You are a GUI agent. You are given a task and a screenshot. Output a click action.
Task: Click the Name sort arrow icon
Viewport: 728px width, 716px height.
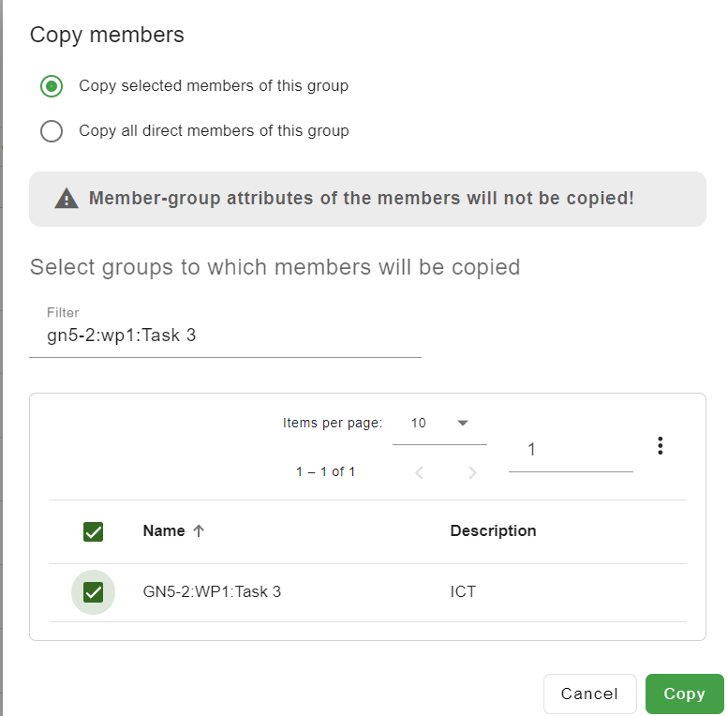(199, 530)
